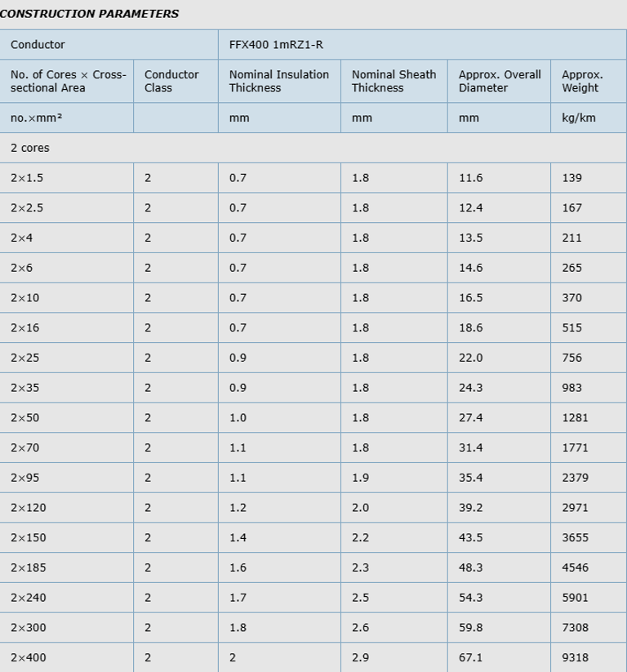Click the Nominal Insulation Thickness header
627x672 pixels.
click(x=279, y=81)
